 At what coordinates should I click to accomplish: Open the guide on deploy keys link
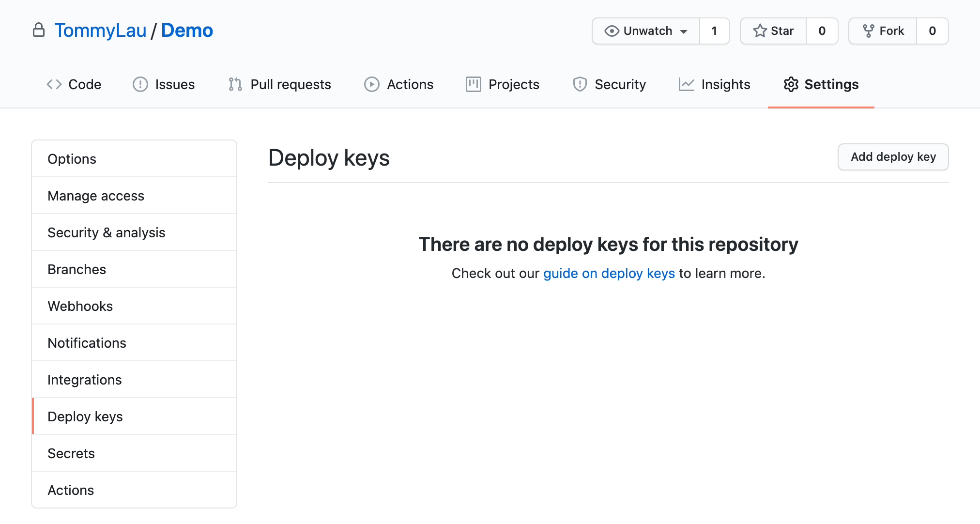pos(609,273)
